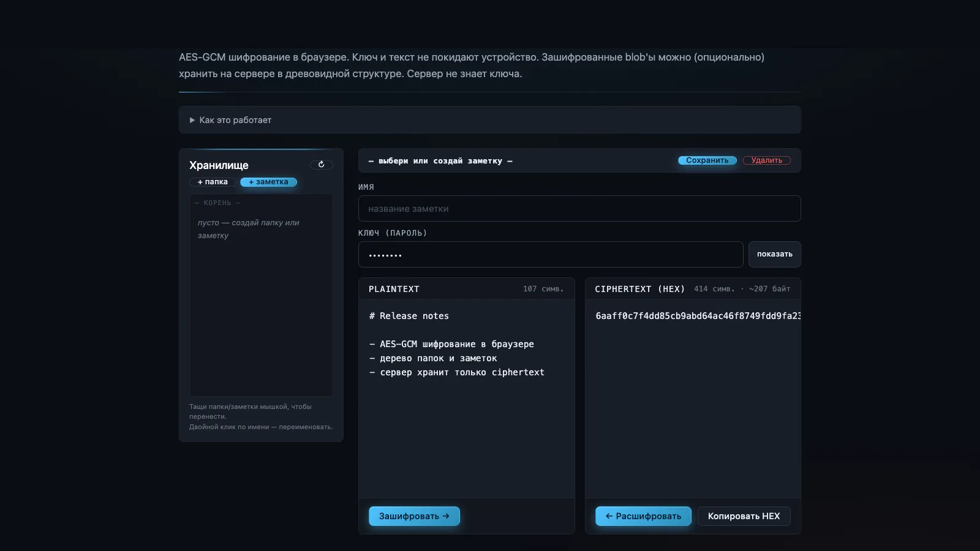Screen dimensions: 980x551
Task: Click the storage refresh icon
Action: point(321,165)
